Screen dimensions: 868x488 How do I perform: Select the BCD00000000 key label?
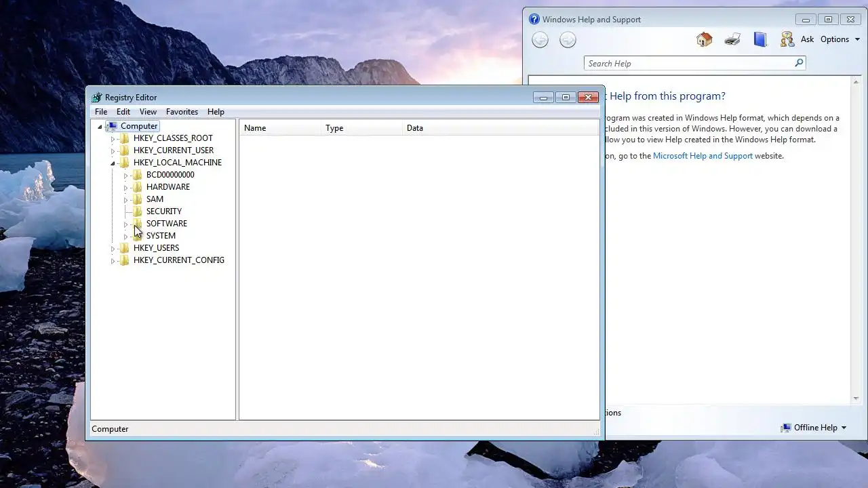[170, 175]
